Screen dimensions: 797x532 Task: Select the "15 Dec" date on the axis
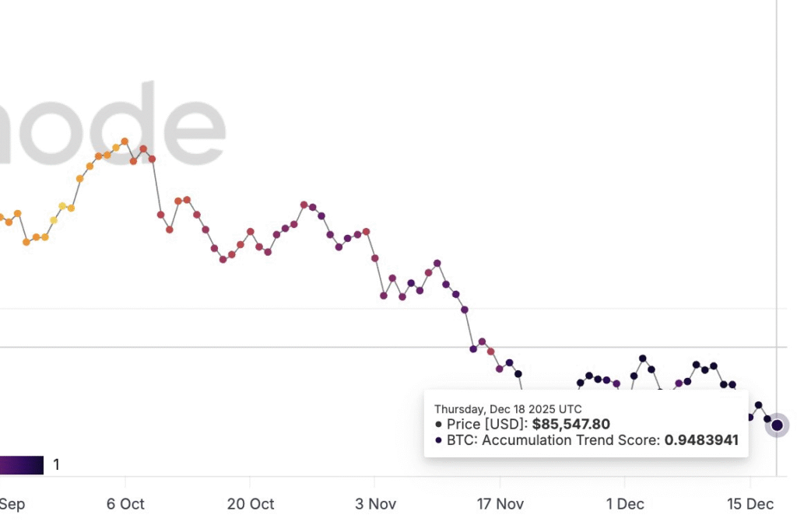(750, 504)
